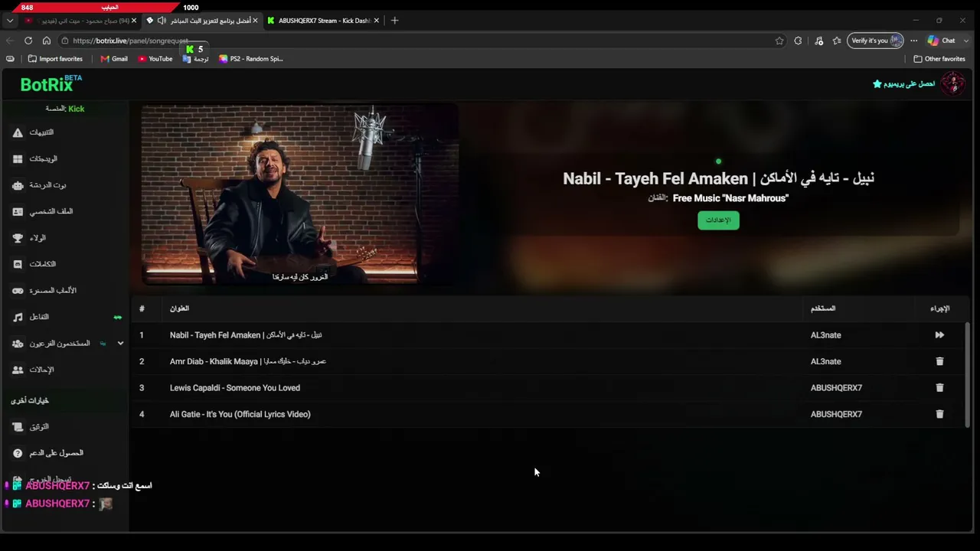Close the BotRix البث المباشر tab
The height and width of the screenshot is (551, 980).
[255, 21]
